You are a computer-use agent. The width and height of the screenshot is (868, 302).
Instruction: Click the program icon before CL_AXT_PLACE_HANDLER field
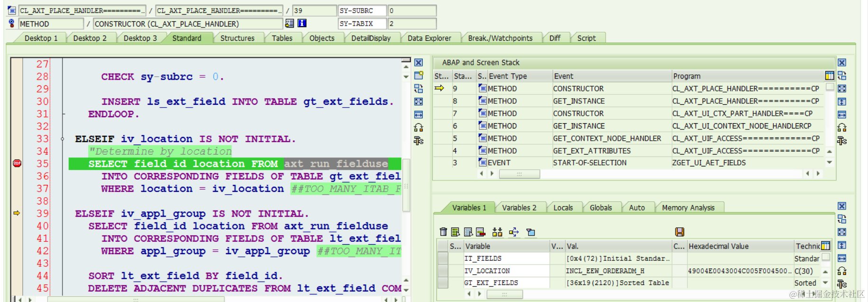pos(12,10)
